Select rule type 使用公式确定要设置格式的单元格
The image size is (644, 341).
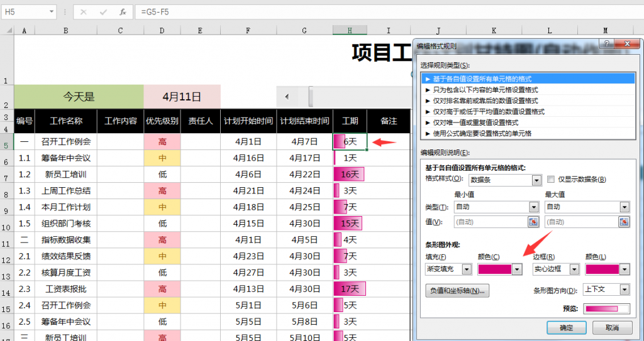tap(528, 133)
